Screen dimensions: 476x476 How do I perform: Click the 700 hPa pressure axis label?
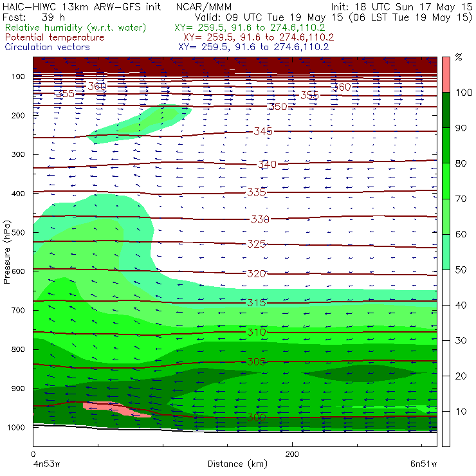point(18,311)
